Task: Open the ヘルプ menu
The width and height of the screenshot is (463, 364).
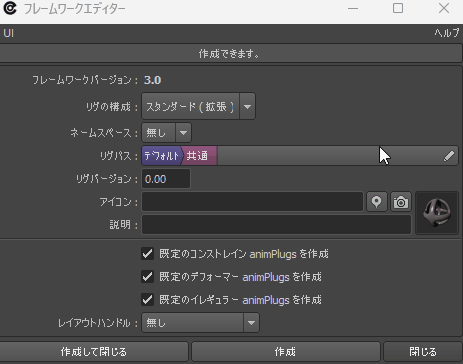Action: [447, 33]
